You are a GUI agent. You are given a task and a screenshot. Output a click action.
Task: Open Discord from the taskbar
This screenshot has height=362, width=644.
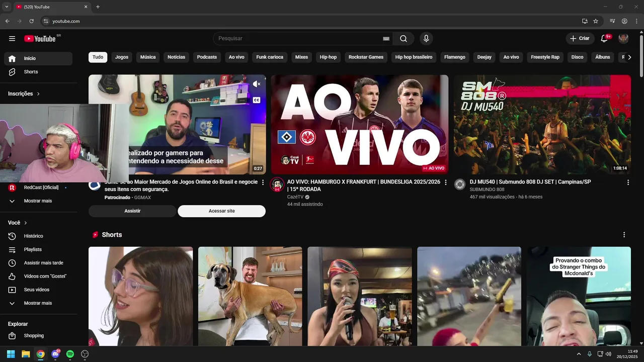[55, 354]
